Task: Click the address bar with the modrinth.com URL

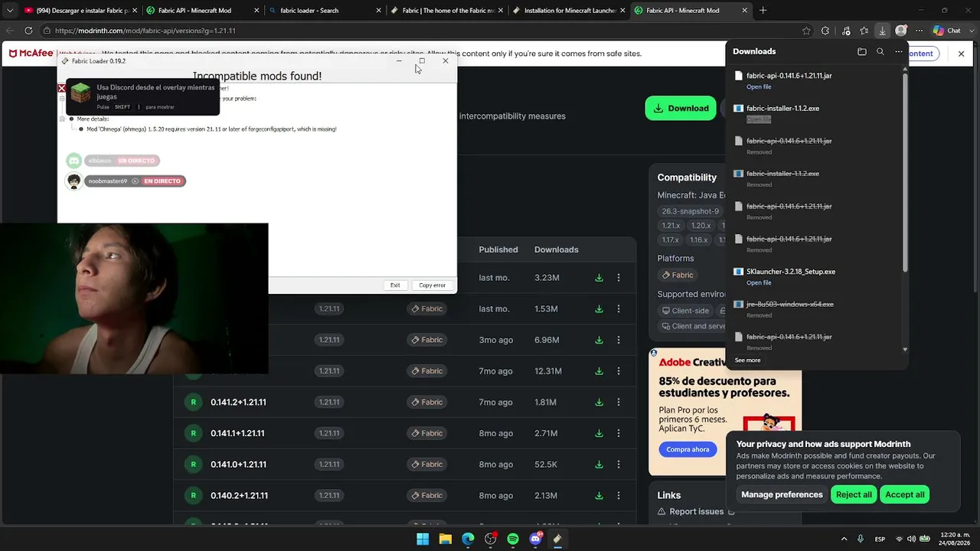Action: [421, 31]
